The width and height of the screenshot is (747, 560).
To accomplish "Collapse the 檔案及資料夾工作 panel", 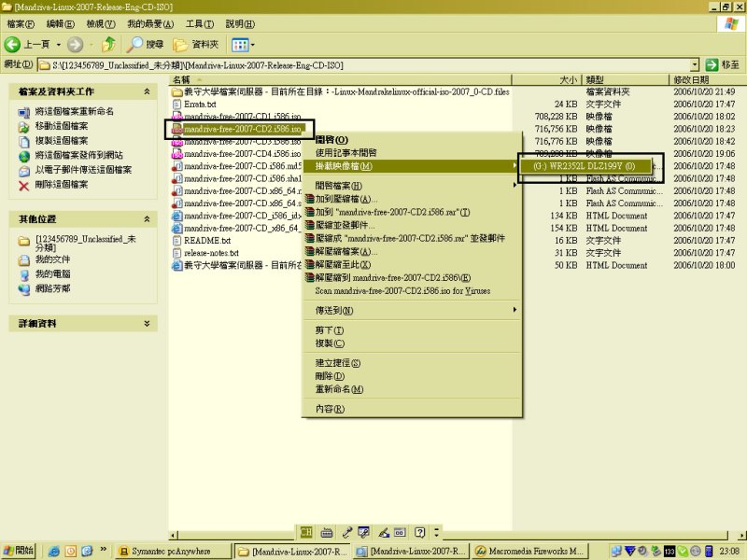I will coord(147,91).
